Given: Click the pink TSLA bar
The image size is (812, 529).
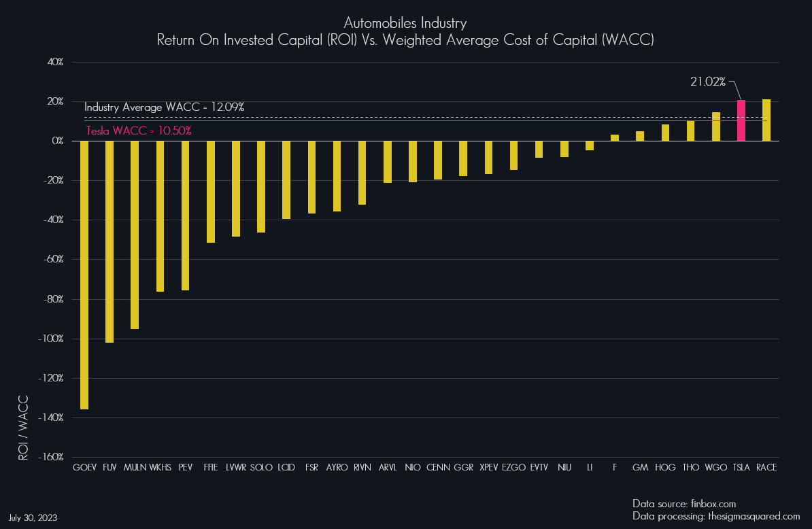Looking at the screenshot, I should (x=741, y=120).
